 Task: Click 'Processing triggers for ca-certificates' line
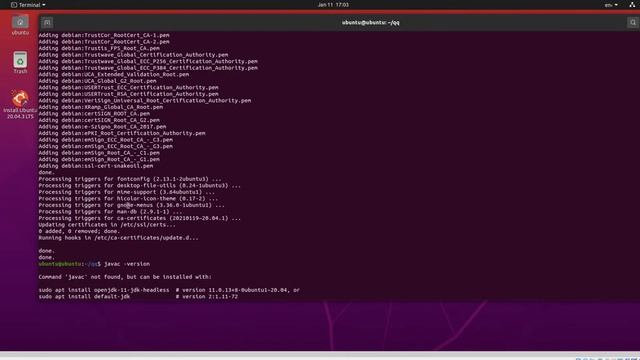coord(140,218)
